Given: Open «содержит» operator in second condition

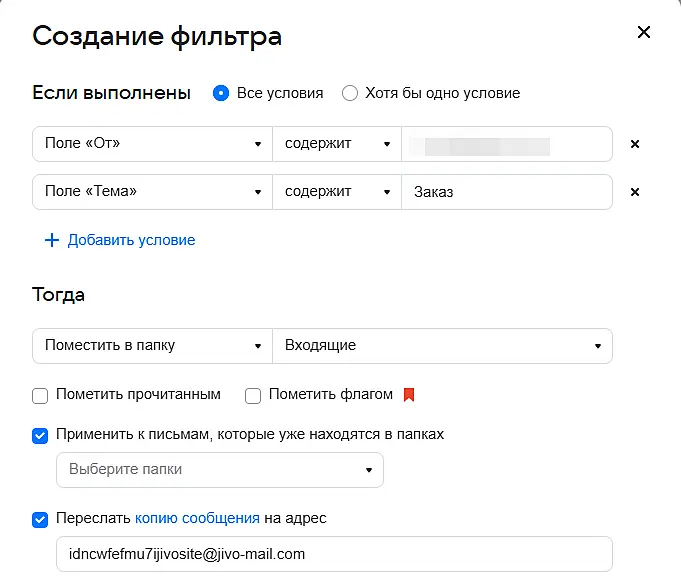Looking at the screenshot, I should pyautogui.click(x=336, y=192).
